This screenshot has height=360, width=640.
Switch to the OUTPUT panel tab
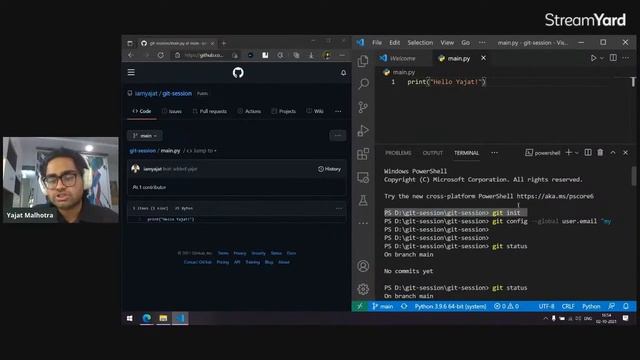[x=433, y=153]
